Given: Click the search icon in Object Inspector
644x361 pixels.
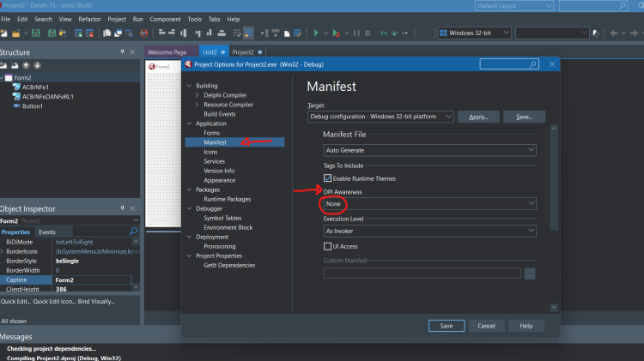Looking at the screenshot, I should 133,232.
